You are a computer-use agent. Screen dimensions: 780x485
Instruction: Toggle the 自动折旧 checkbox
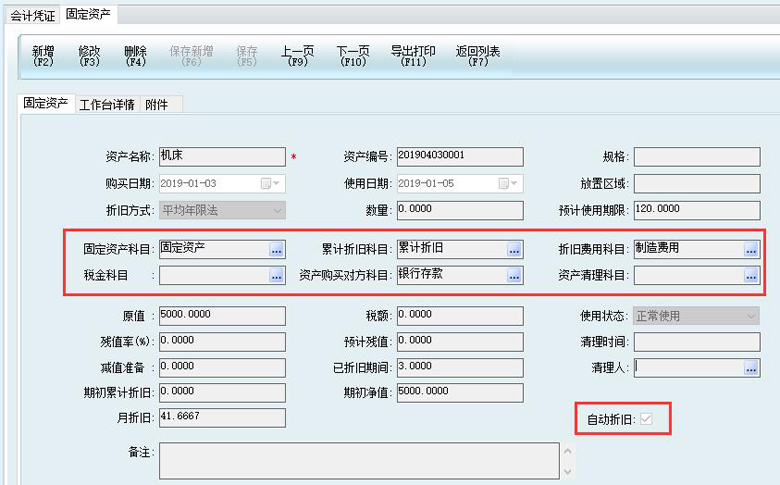[646, 419]
